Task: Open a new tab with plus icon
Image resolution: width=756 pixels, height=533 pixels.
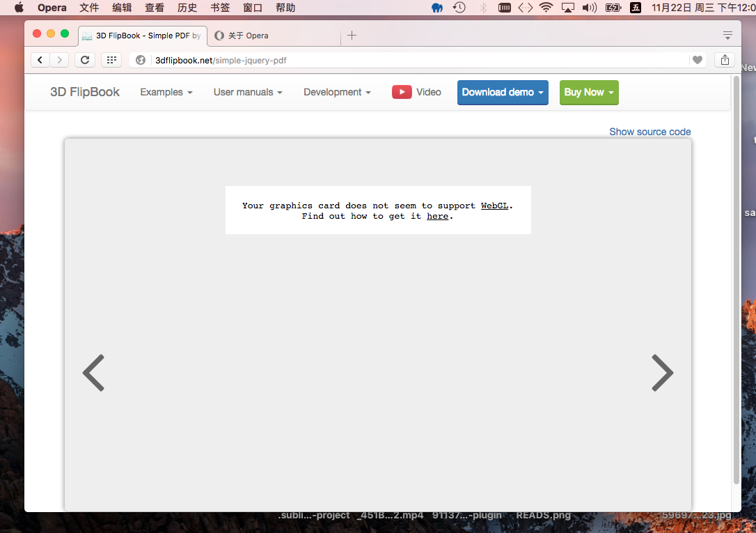Action: point(352,36)
